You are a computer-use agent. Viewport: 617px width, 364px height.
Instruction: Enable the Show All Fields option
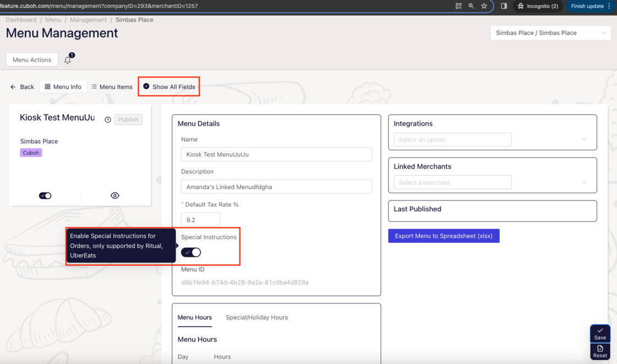pyautogui.click(x=169, y=87)
